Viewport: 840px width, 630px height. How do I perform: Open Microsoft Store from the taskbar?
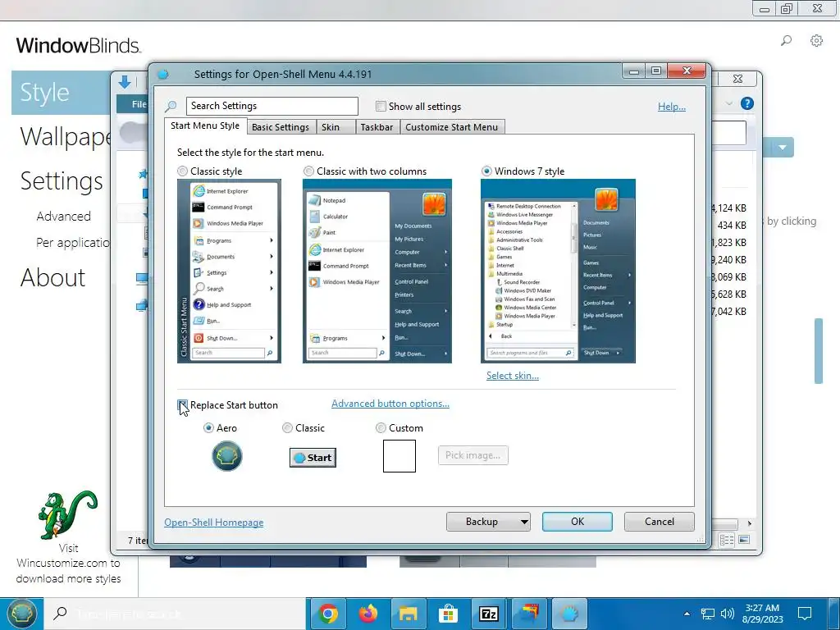(449, 614)
